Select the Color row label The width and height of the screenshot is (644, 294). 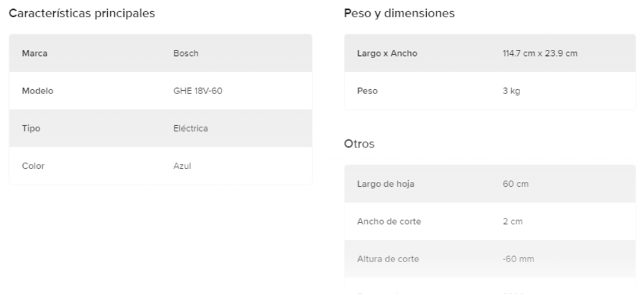coord(34,165)
